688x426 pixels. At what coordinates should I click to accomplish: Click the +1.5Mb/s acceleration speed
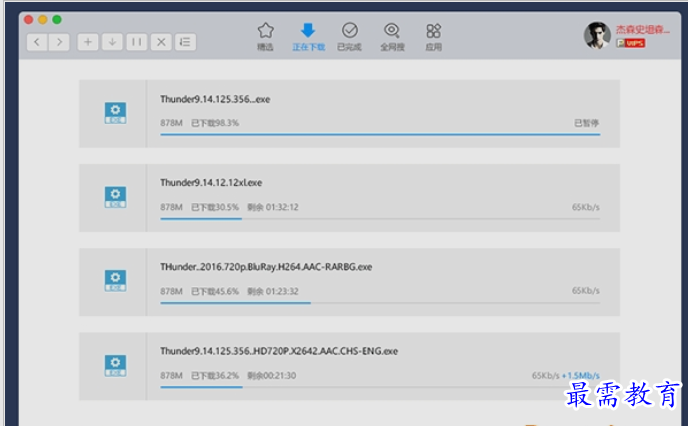580,376
